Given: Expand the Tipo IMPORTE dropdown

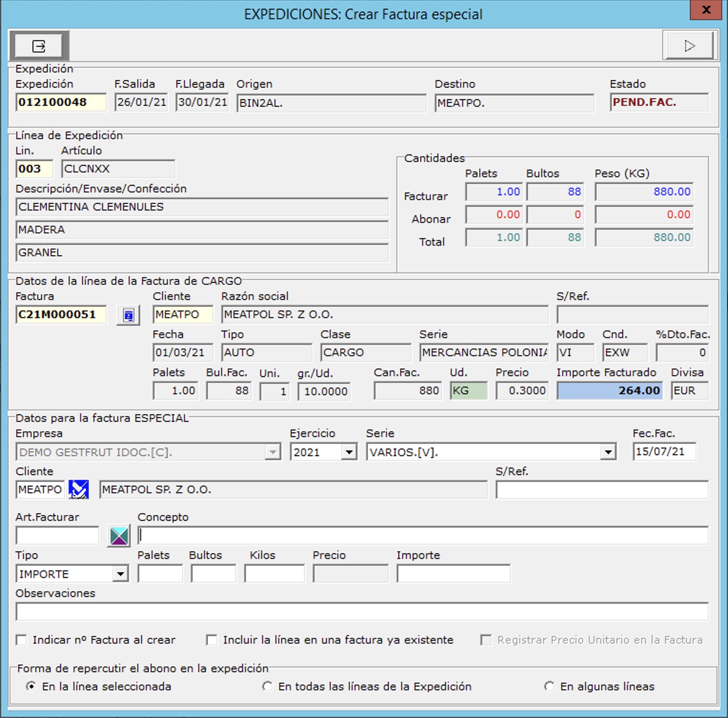Looking at the screenshot, I should [x=121, y=574].
